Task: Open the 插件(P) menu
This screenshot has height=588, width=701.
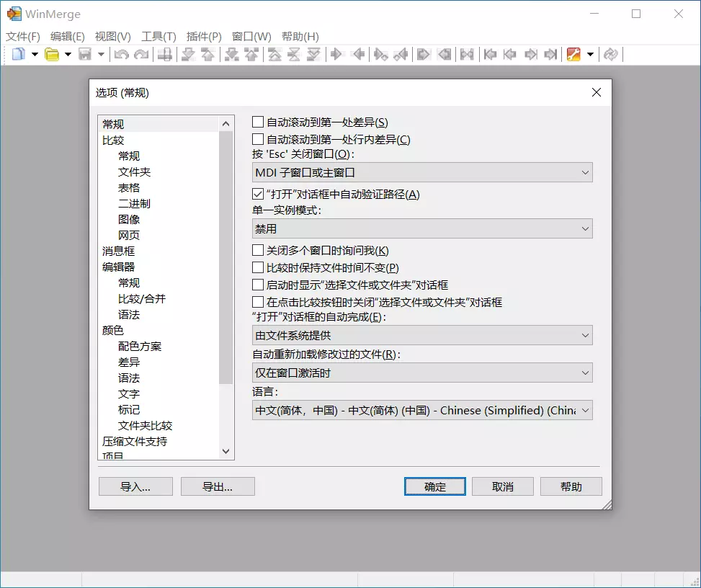Action: click(x=204, y=37)
